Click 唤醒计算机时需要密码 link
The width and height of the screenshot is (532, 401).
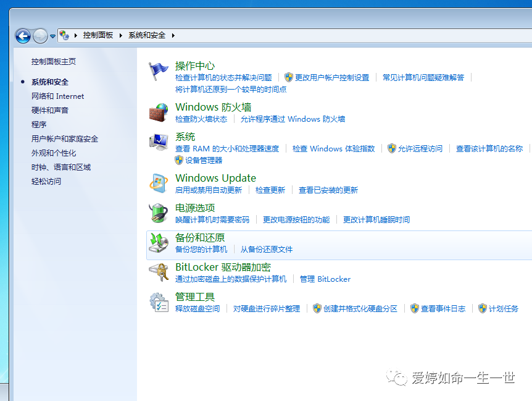212,220
